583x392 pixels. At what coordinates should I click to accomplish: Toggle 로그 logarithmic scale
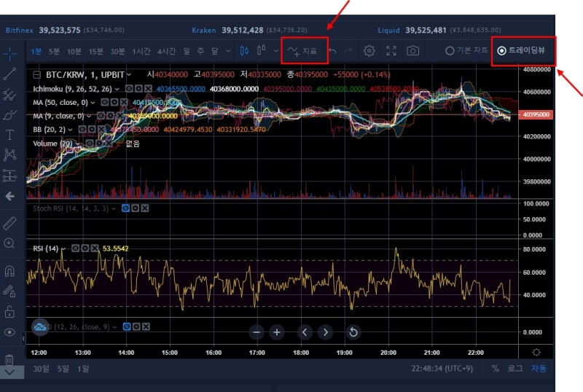[515, 369]
